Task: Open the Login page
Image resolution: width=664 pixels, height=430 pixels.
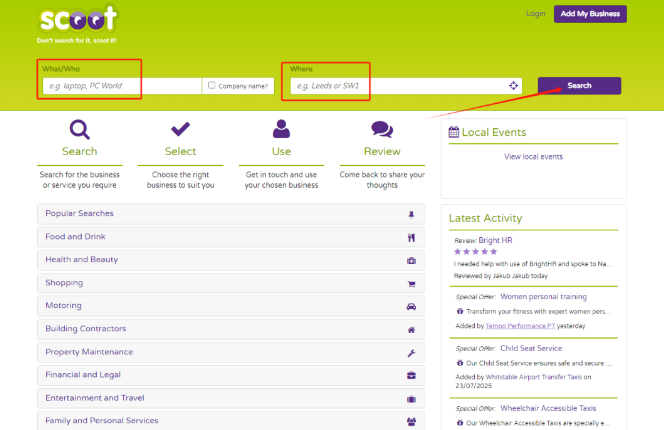Action: point(535,14)
